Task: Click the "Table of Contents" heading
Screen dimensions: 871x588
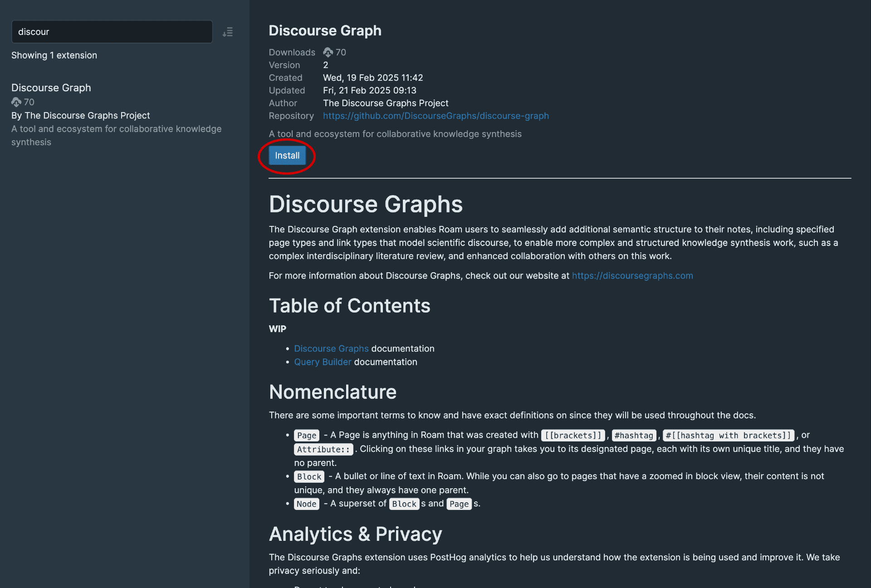Action: 349,306
